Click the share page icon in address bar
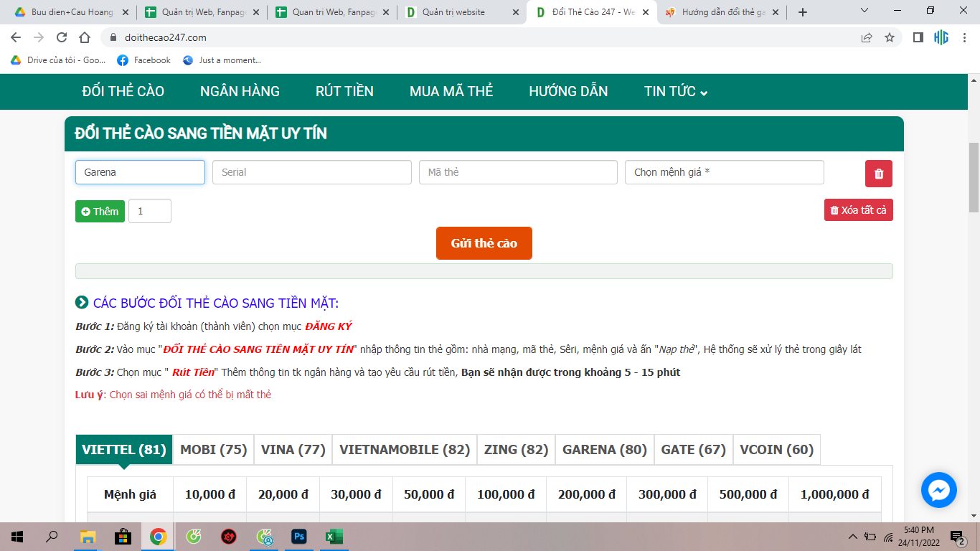The width and height of the screenshot is (980, 551). (x=867, y=37)
